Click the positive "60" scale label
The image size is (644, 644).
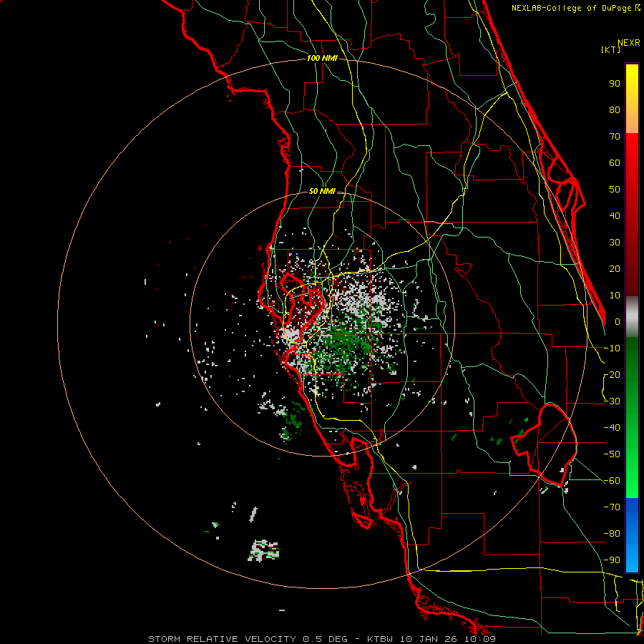615,163
